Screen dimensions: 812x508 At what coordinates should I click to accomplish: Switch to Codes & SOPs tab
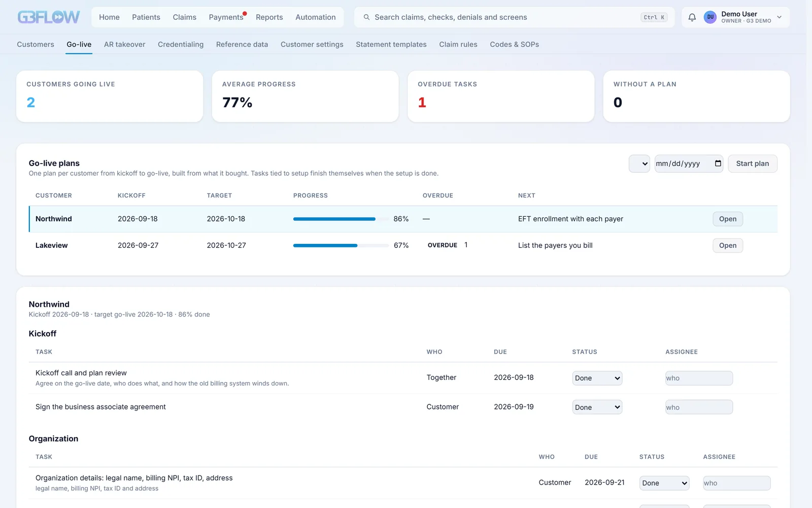tap(514, 44)
